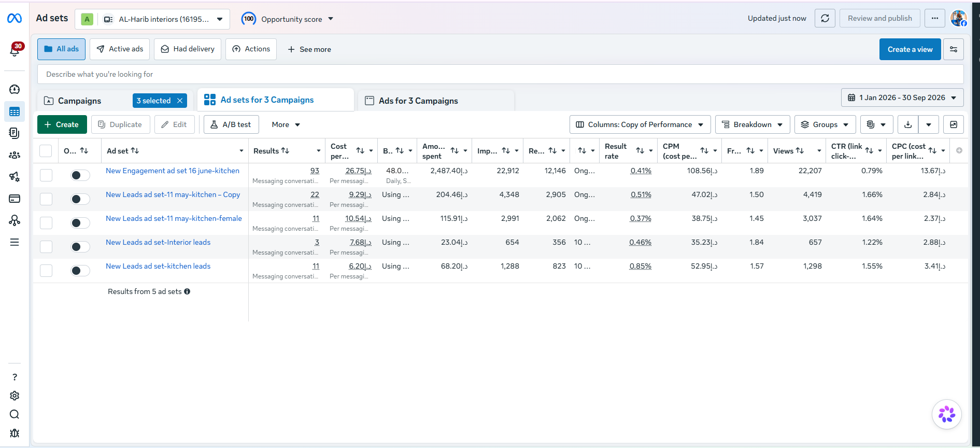Open the three-dot more options menu
Screen dimensions: 980x448
click(935, 18)
